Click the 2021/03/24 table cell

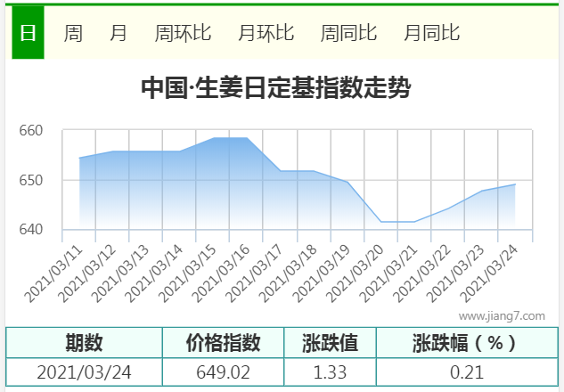pyautogui.click(x=84, y=372)
